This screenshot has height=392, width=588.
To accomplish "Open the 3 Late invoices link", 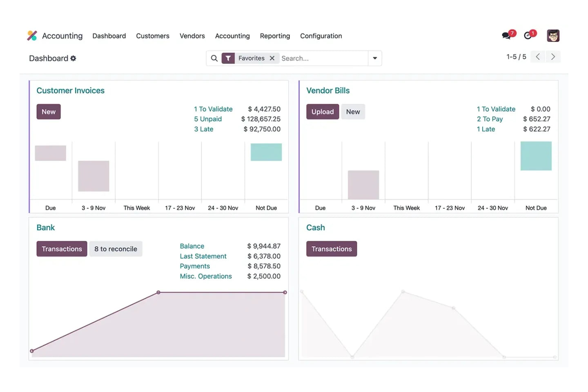I will point(204,129).
